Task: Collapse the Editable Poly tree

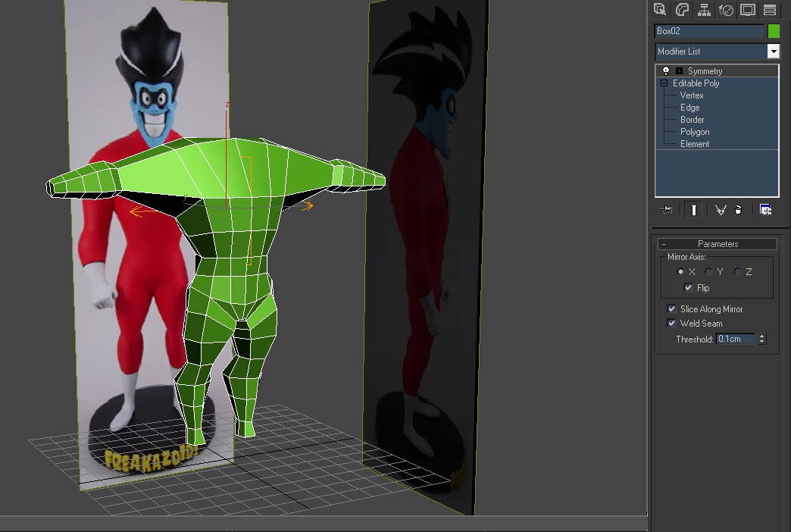Action: point(664,83)
